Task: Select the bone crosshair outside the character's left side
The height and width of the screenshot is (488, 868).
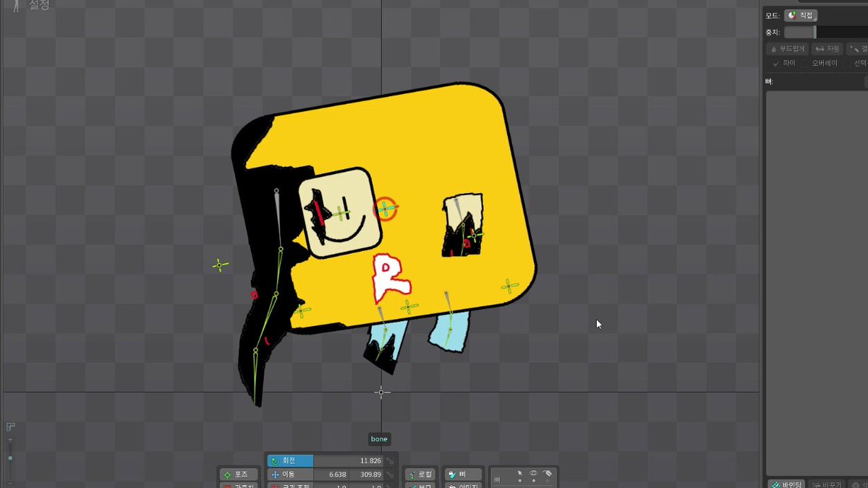Action: click(221, 265)
